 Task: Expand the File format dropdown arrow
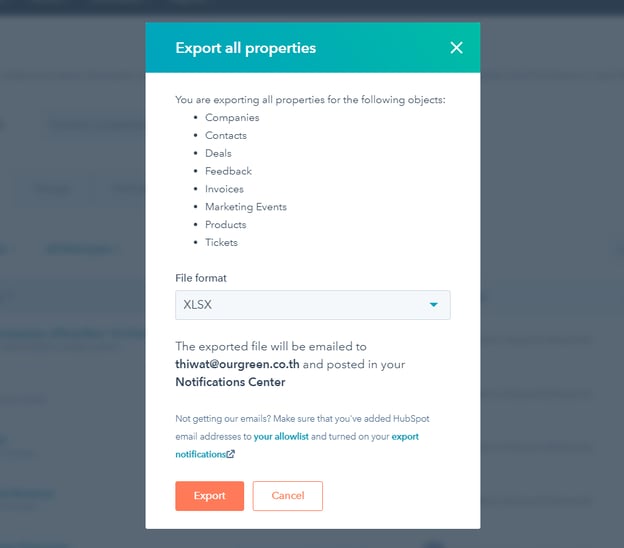[434, 305]
